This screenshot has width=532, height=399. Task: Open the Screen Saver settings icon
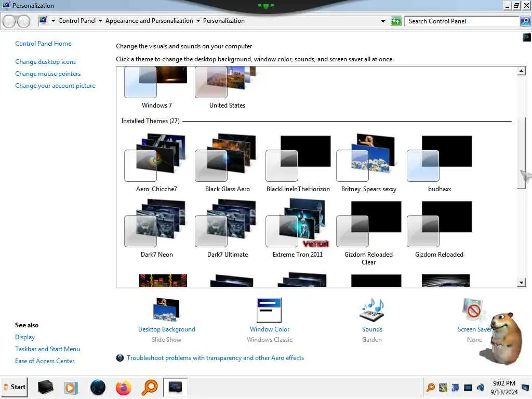[474, 310]
